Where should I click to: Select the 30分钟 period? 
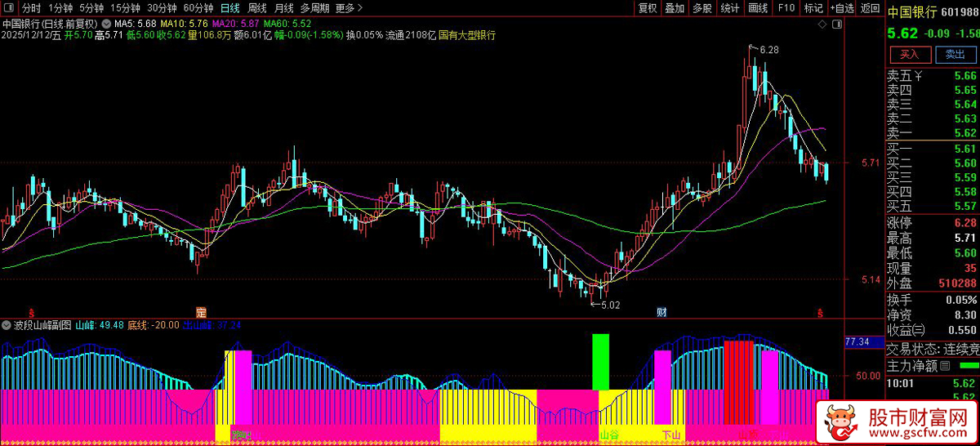tap(163, 8)
